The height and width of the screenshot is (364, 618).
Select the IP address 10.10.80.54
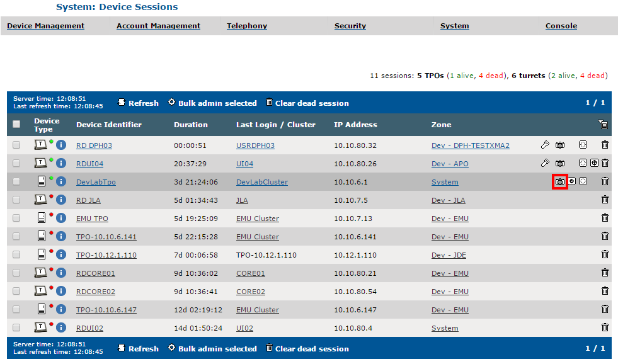355,292
